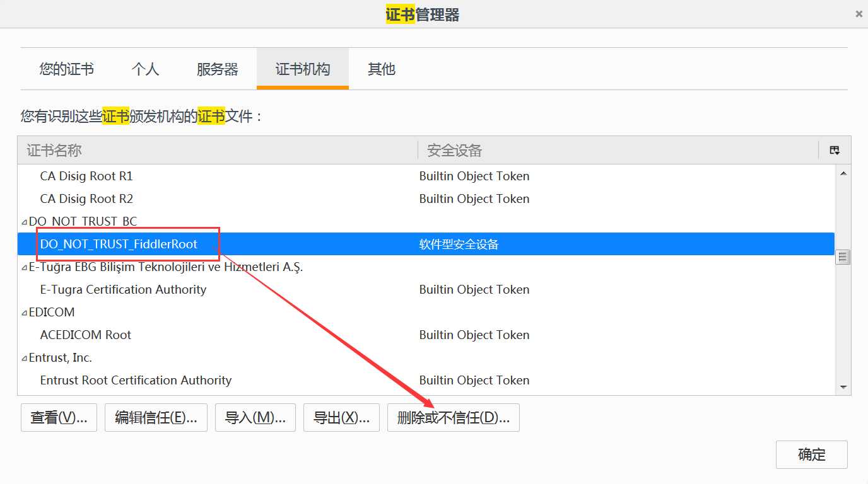This screenshot has width=868, height=484.
Task: Click the vertical scrollbar thumb
Action: (x=843, y=257)
